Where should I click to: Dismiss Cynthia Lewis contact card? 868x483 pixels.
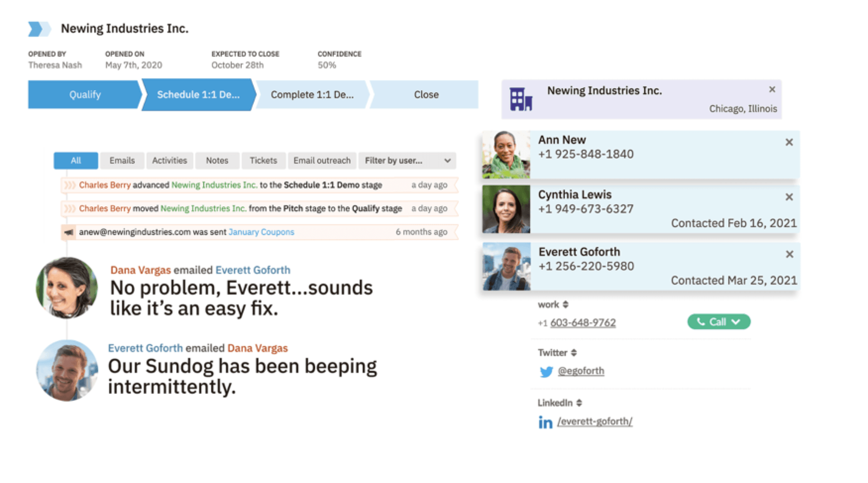tap(789, 197)
